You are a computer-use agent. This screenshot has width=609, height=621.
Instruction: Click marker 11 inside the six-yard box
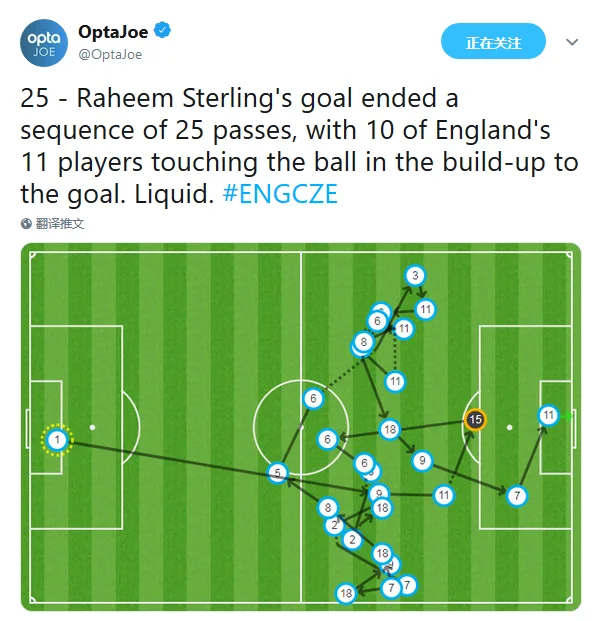pyautogui.click(x=548, y=415)
